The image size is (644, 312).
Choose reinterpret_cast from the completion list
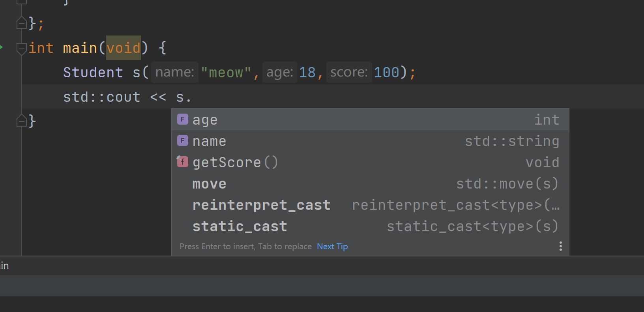coord(261,205)
